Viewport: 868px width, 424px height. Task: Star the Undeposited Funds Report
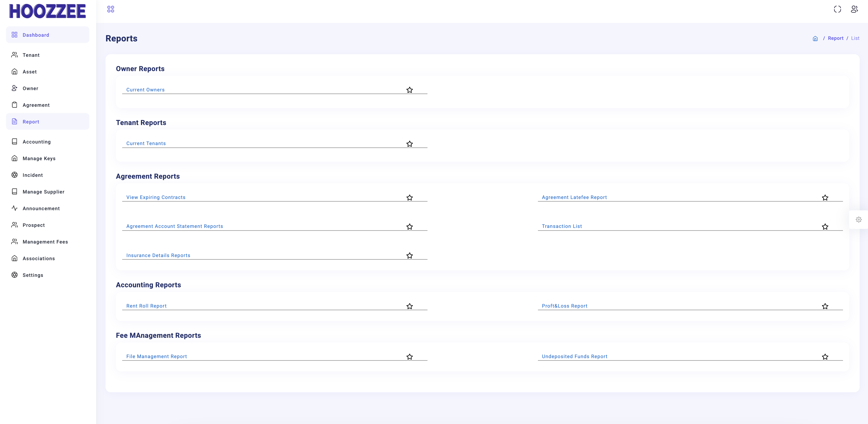(x=825, y=357)
